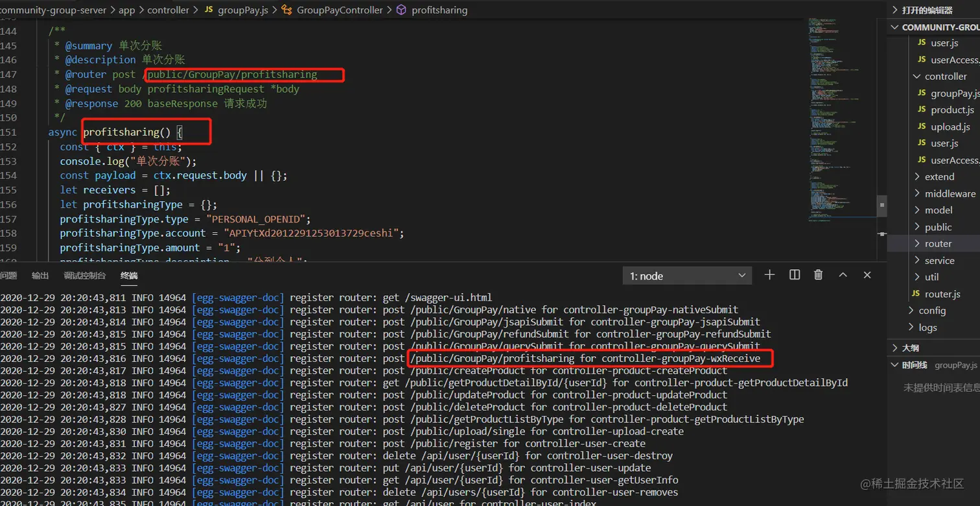Split the terminal pane
The height and width of the screenshot is (506, 980).
795,275
